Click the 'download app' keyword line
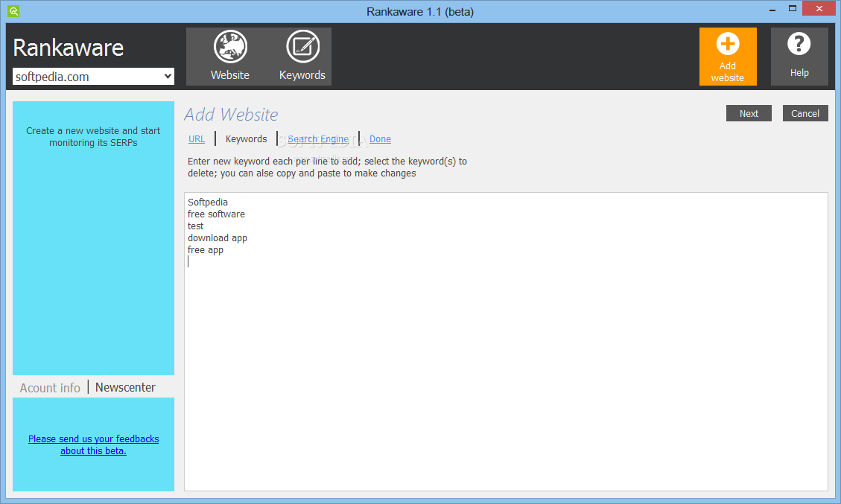Viewport: 841px width, 504px height. pos(218,238)
